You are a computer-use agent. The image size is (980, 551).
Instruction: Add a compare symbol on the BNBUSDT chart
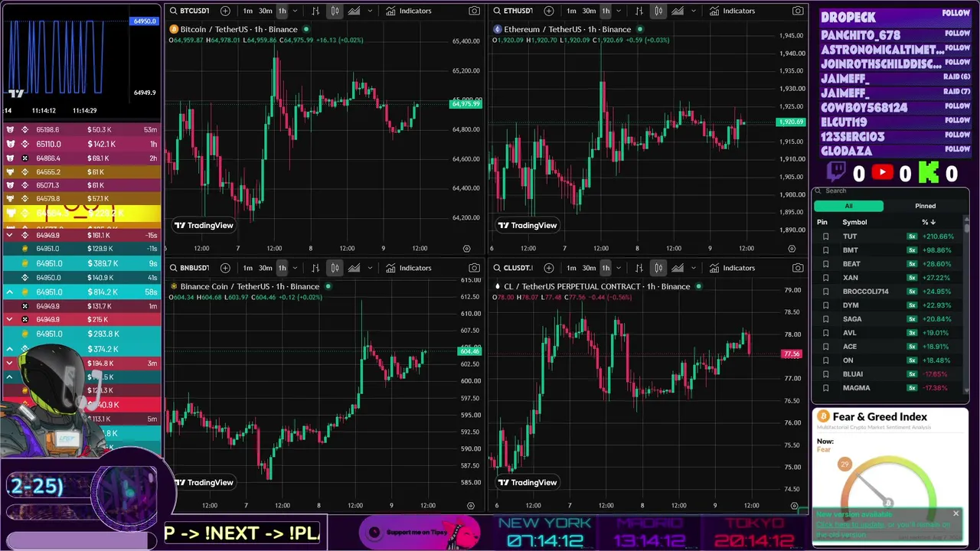point(225,268)
